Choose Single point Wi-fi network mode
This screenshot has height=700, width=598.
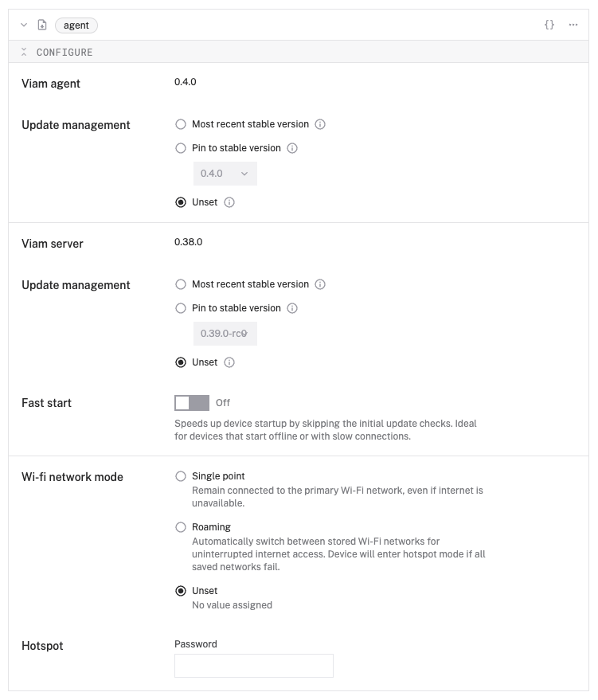tap(181, 476)
